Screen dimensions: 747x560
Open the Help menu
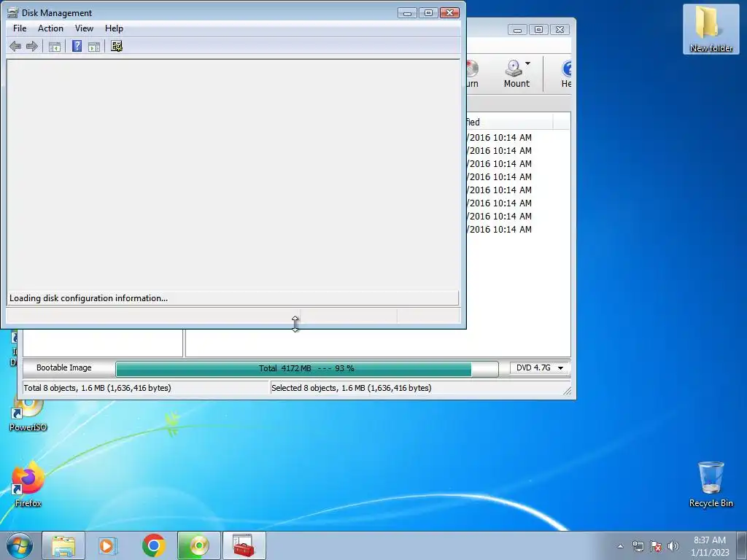114,28
